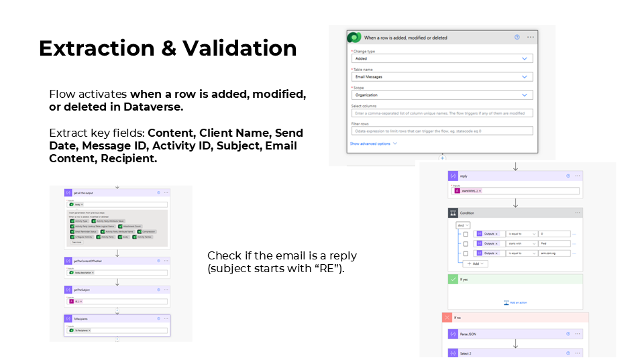
Task: Open the operator dropdown in the row with value 0
Action: 522,234
